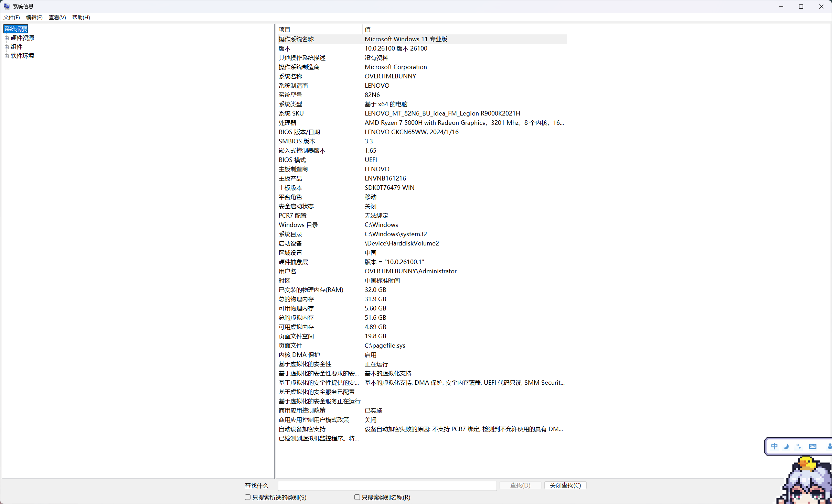This screenshot has width=832, height=504.
Task: Click the 查找什么 search input field
Action: [x=387, y=485]
